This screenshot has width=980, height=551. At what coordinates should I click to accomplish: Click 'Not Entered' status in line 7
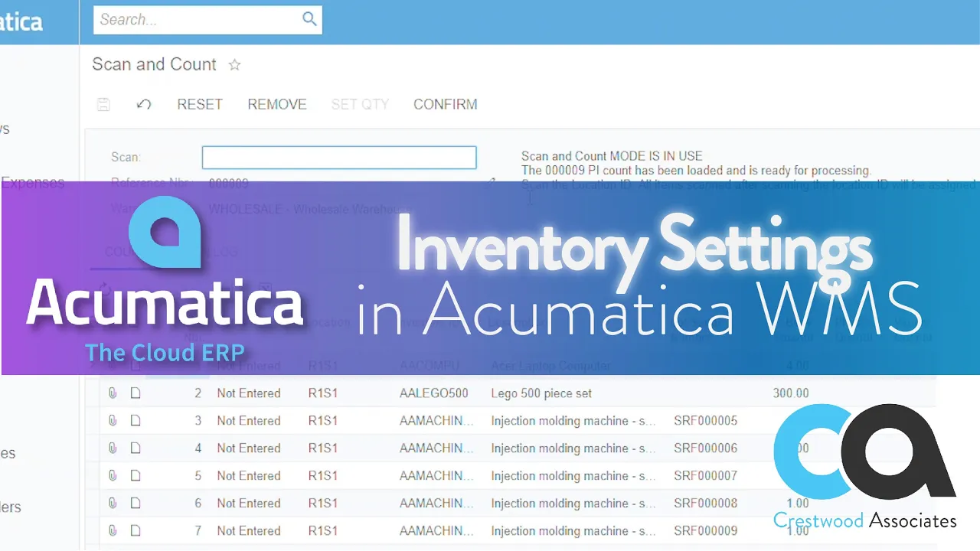(249, 531)
